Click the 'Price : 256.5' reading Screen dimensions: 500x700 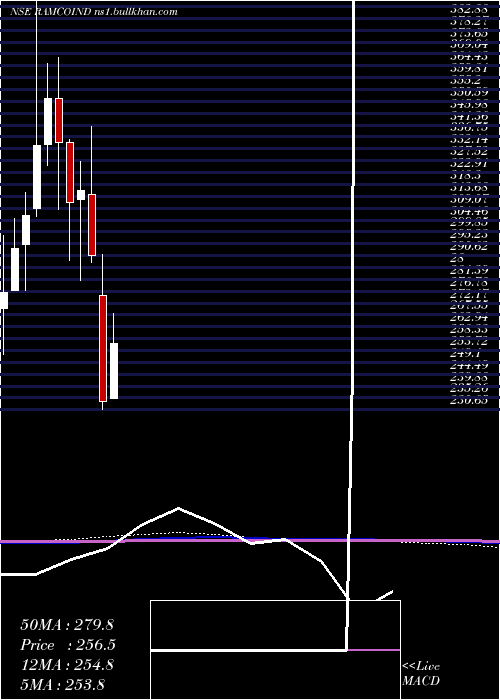(x=68, y=645)
